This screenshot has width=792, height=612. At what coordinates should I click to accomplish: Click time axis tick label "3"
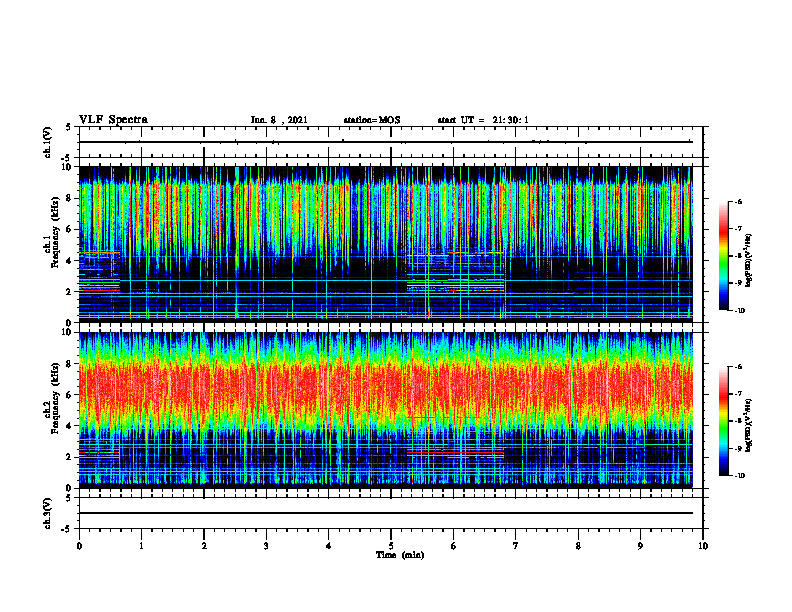pyautogui.click(x=266, y=546)
